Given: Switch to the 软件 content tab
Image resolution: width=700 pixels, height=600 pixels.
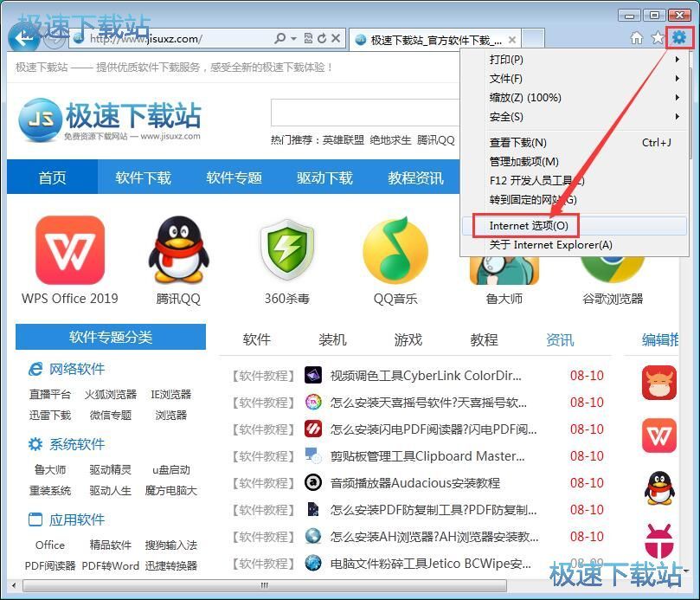Looking at the screenshot, I should (x=257, y=339).
